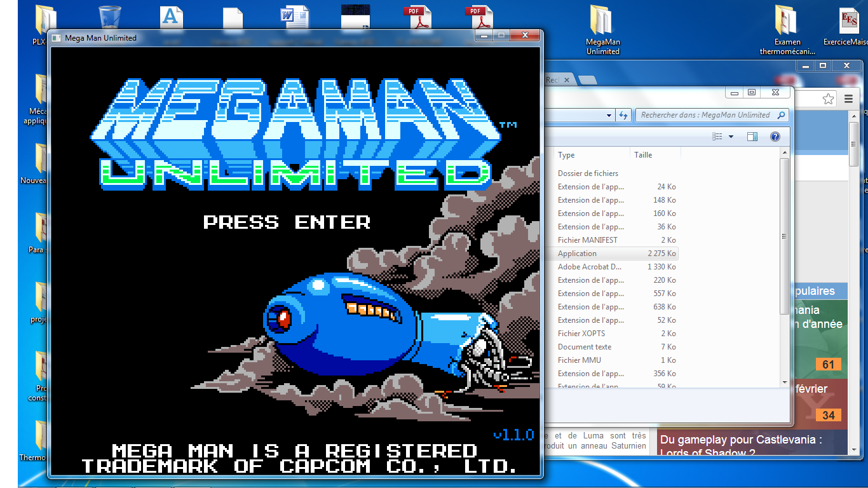The image size is (868, 488).
Task: Sort files by the Type column header
Action: point(592,154)
